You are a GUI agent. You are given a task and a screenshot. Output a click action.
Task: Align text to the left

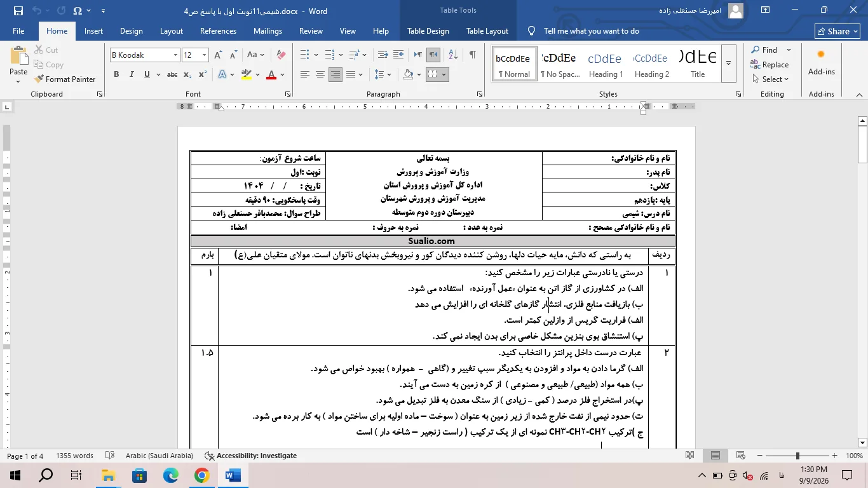305,74
